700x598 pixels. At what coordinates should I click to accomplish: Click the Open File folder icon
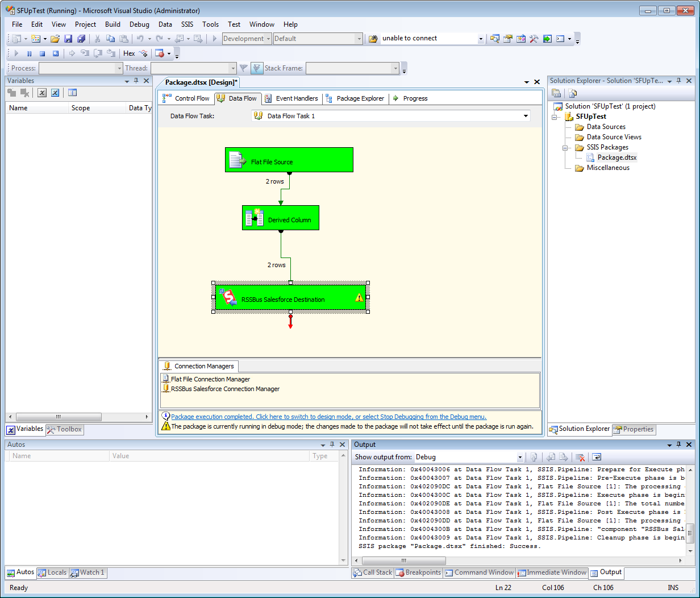coord(55,39)
